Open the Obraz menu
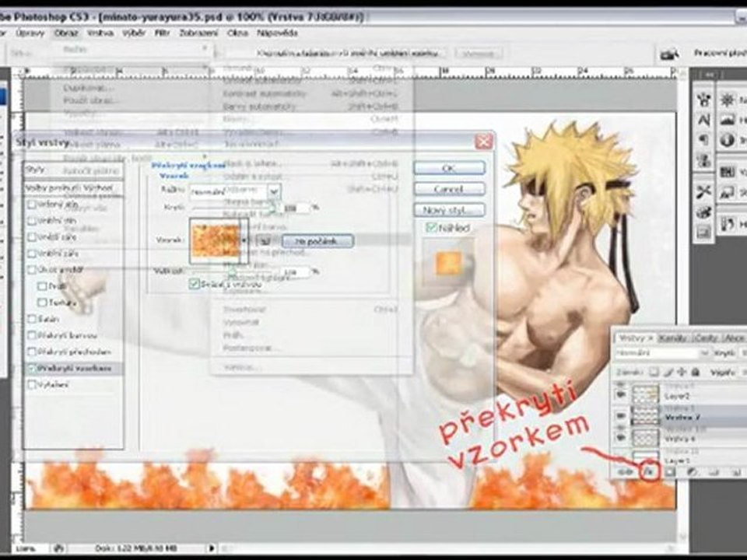This screenshot has height=560, width=747. [65, 33]
